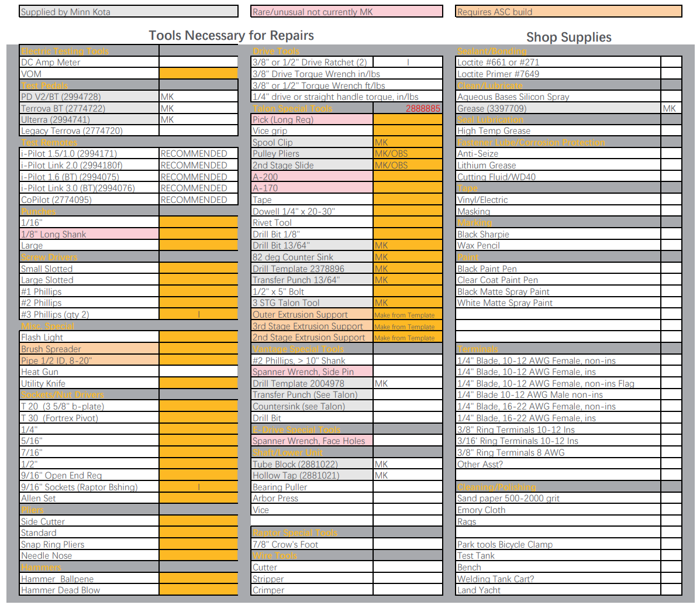
Task: Select the 'Anti-Seize' cell
Action: [x=558, y=154]
